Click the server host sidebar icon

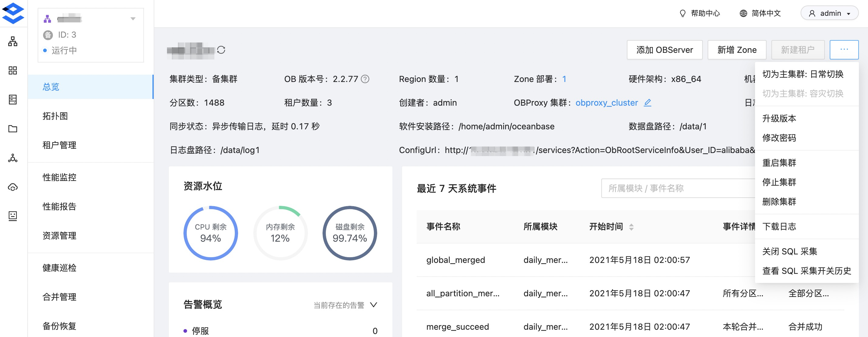coord(13,100)
